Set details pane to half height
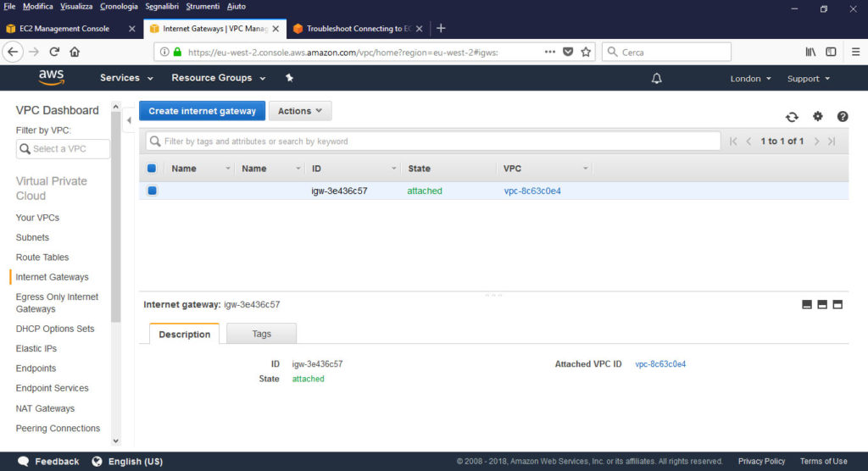 822,304
